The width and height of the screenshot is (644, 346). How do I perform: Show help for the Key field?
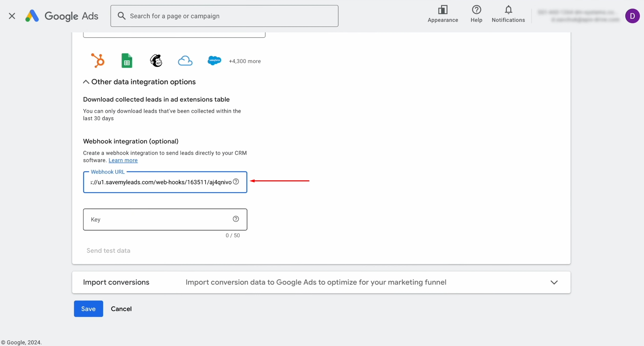click(236, 219)
